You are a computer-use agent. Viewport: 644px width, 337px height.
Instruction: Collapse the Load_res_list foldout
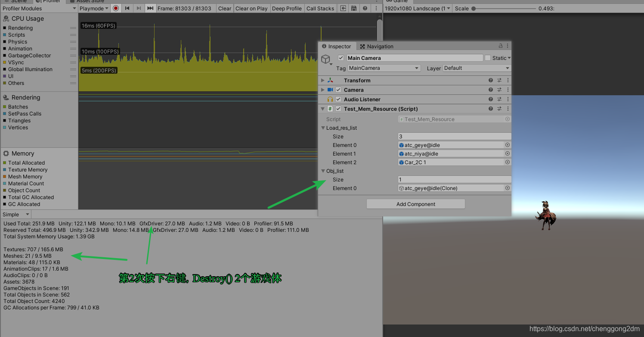(x=323, y=128)
